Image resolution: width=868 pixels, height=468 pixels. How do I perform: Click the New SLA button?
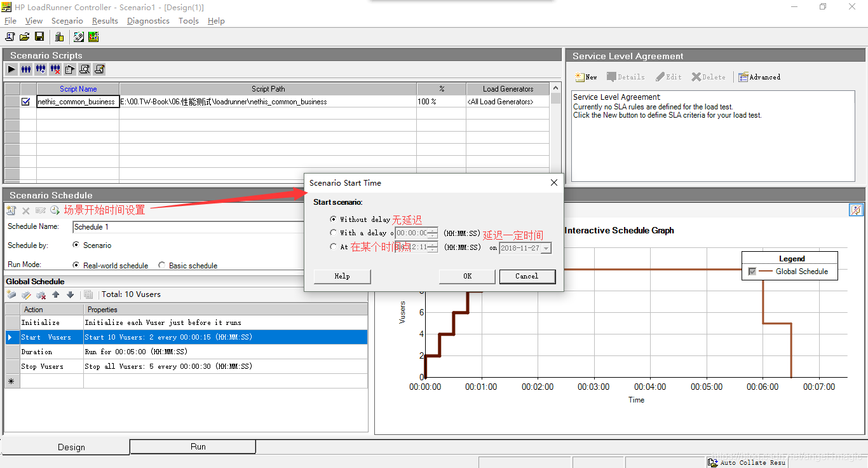586,77
